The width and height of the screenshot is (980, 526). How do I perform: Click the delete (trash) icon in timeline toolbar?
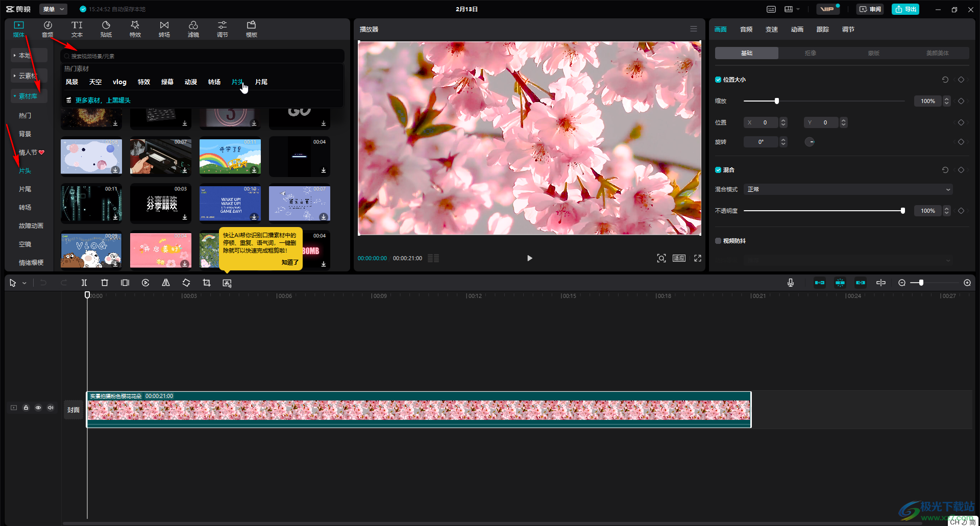pyautogui.click(x=105, y=283)
